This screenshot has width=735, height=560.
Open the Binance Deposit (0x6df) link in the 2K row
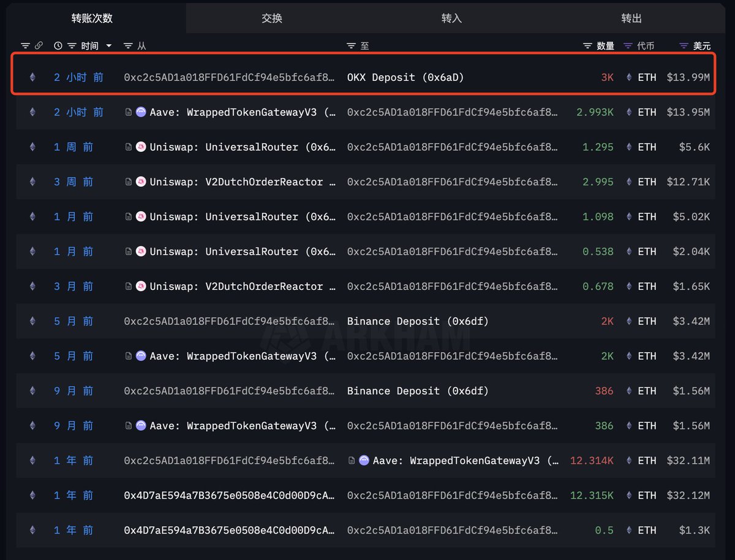[x=418, y=321]
